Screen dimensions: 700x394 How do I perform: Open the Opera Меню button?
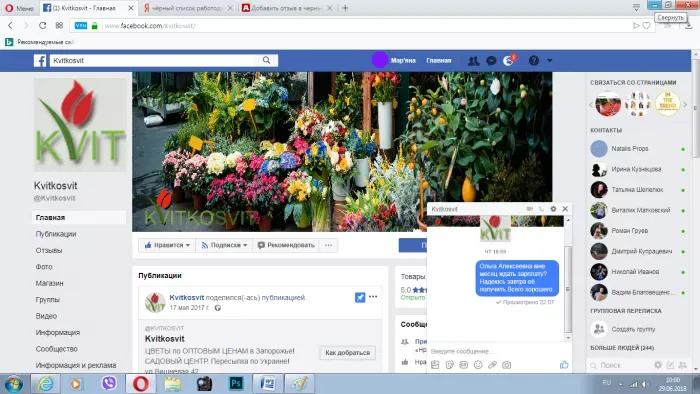click(19, 8)
